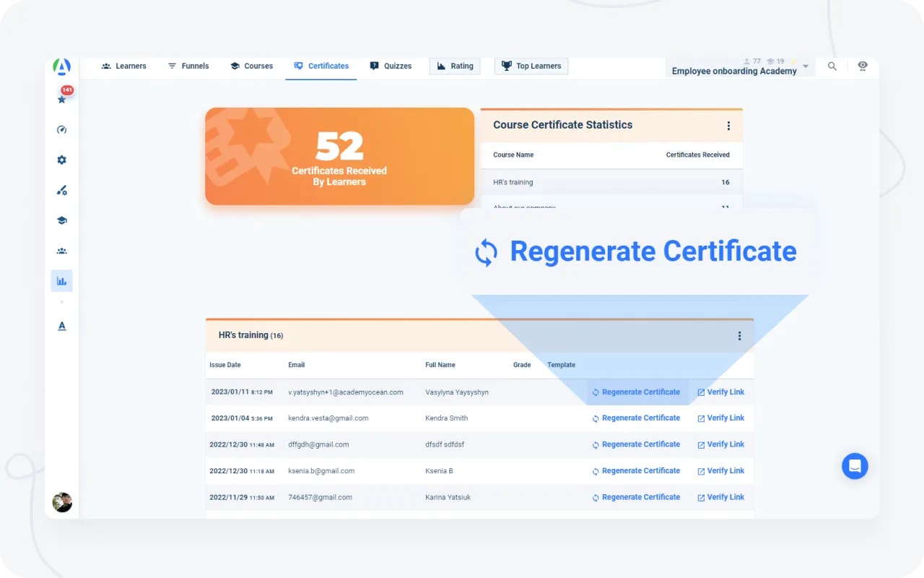Click the Top Learners button

tap(531, 66)
